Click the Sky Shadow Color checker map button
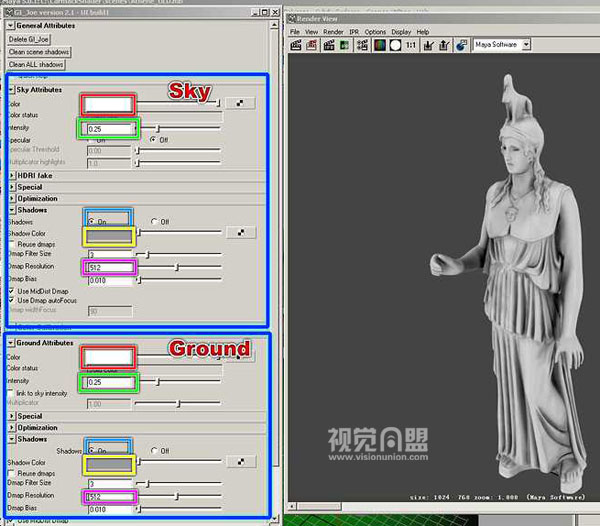 [x=241, y=232]
